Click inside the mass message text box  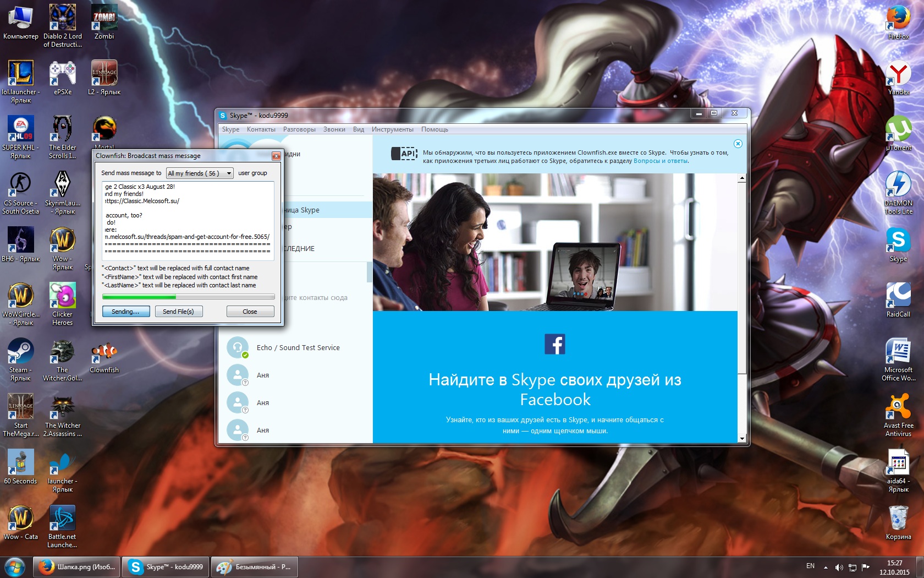tap(188, 220)
